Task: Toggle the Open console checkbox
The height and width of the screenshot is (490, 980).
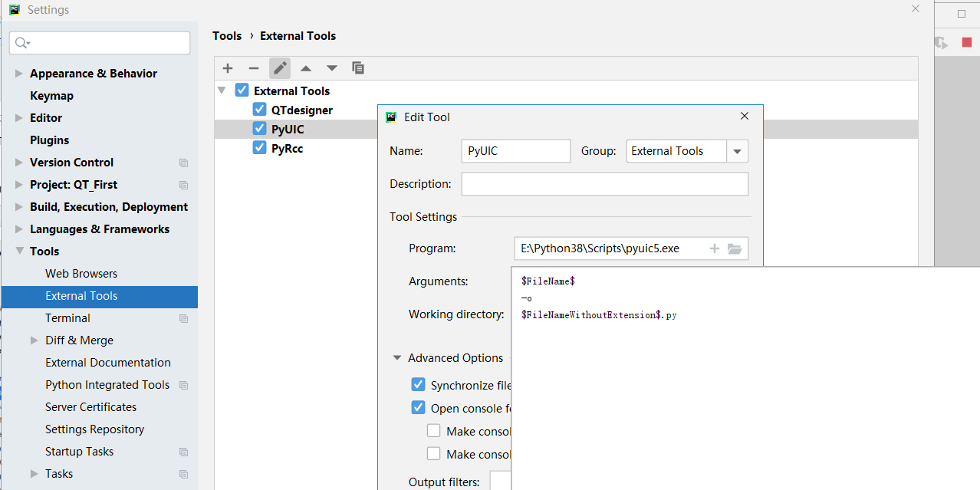Action: pos(418,408)
